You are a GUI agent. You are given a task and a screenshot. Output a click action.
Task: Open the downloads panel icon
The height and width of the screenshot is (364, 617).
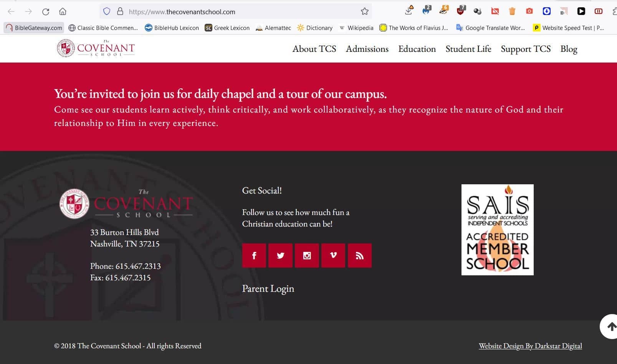pyautogui.click(x=409, y=10)
